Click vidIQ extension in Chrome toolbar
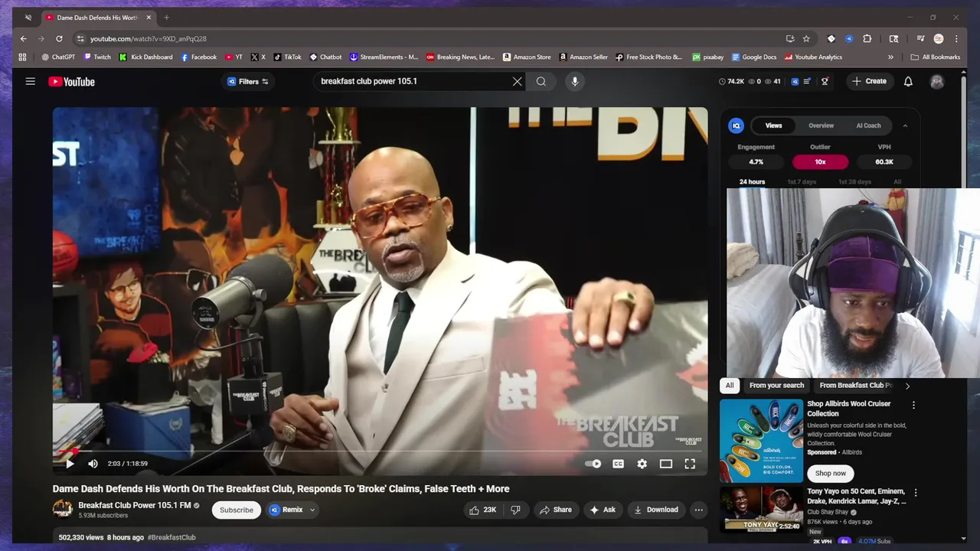The width and height of the screenshot is (980, 551). coord(849,38)
